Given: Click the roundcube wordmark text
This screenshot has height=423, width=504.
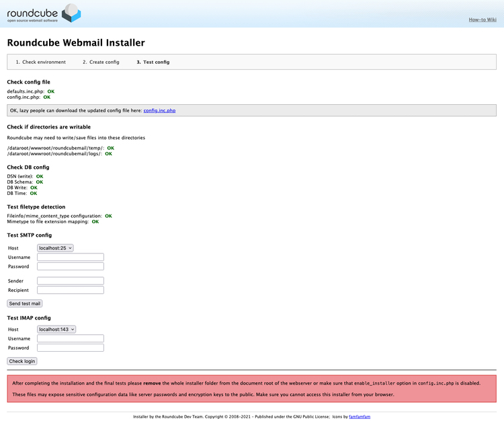Looking at the screenshot, I should pos(32,13).
